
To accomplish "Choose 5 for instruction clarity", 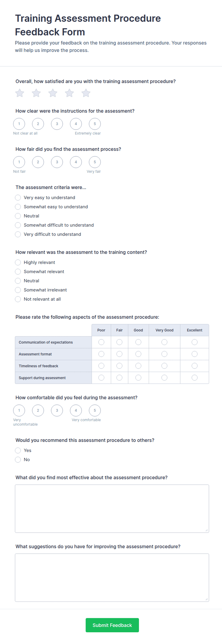I will [95, 124].
